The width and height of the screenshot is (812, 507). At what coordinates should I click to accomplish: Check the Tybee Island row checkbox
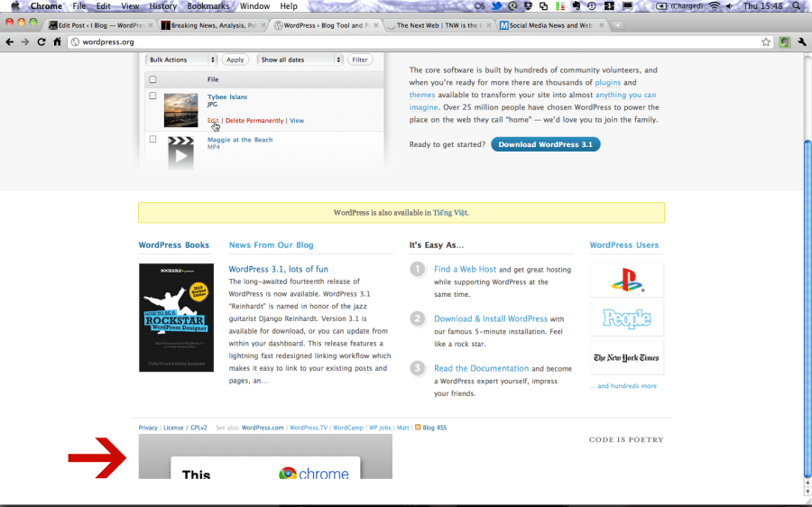152,96
